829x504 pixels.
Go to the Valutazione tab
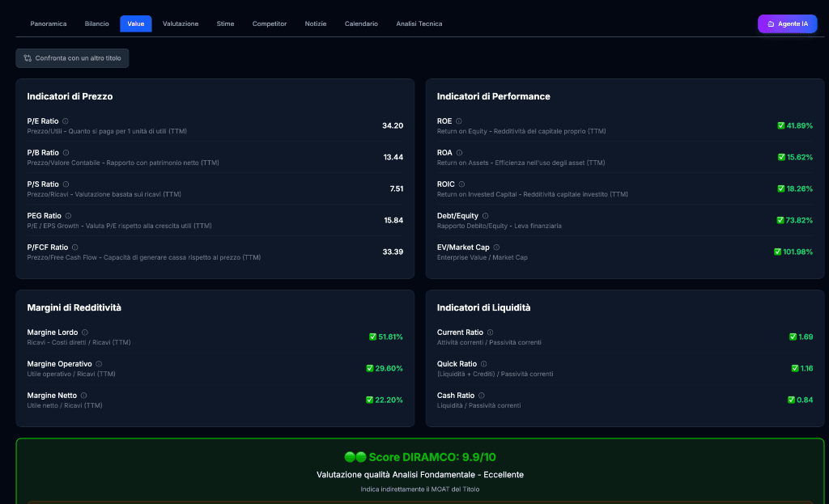(181, 23)
